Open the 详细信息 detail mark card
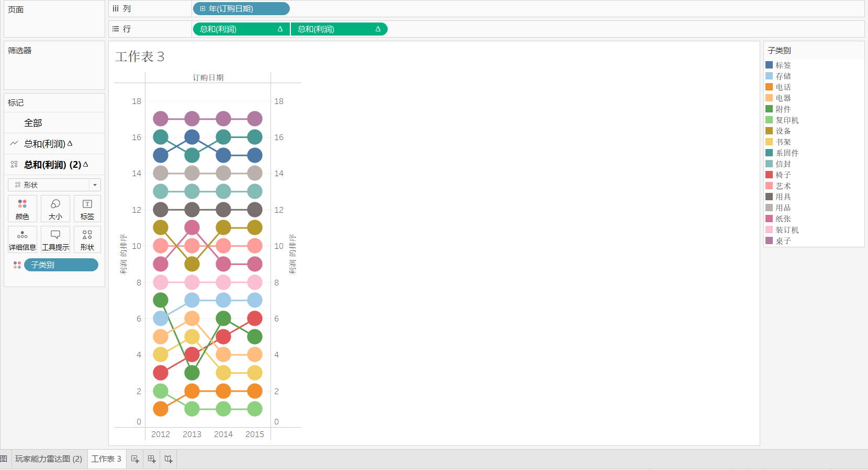868x470 pixels. coord(22,239)
